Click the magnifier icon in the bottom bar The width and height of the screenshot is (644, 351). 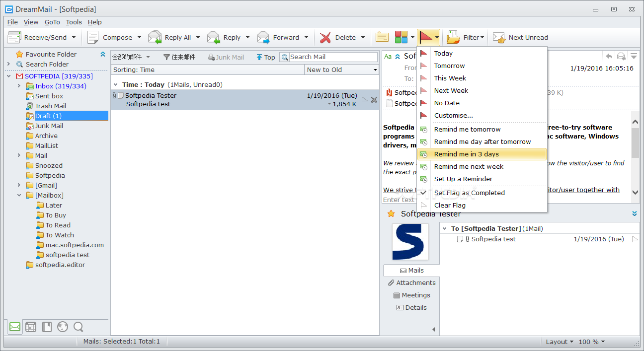pyautogui.click(x=78, y=327)
